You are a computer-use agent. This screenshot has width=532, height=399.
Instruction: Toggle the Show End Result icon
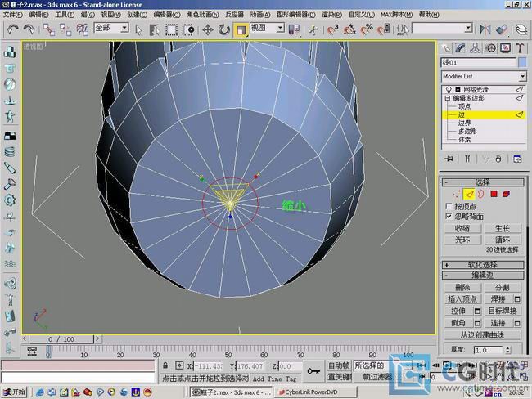click(467, 159)
